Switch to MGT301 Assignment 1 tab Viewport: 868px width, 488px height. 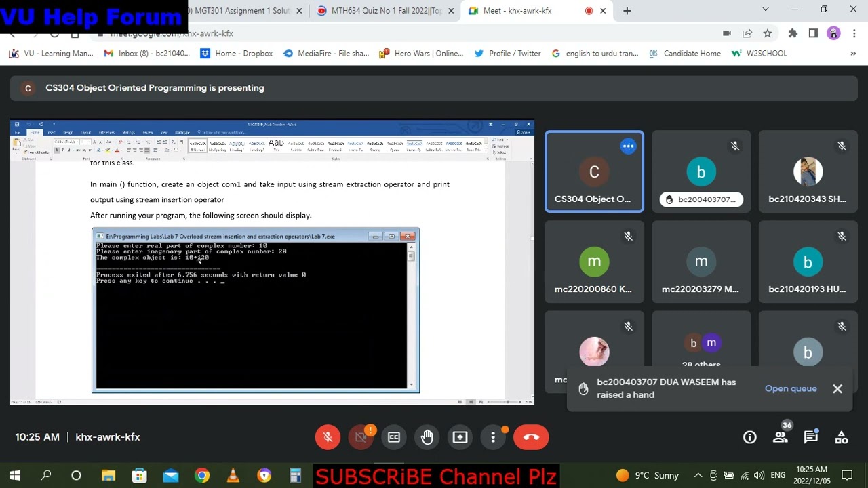(x=241, y=11)
